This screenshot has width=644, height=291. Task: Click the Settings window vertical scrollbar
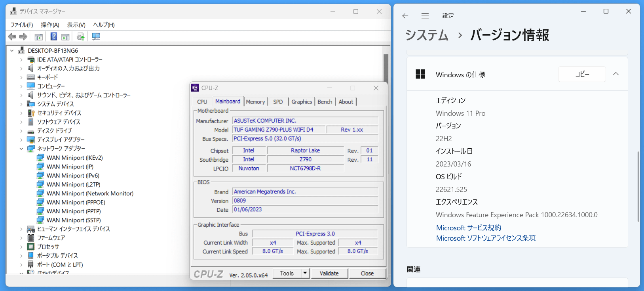638,186
